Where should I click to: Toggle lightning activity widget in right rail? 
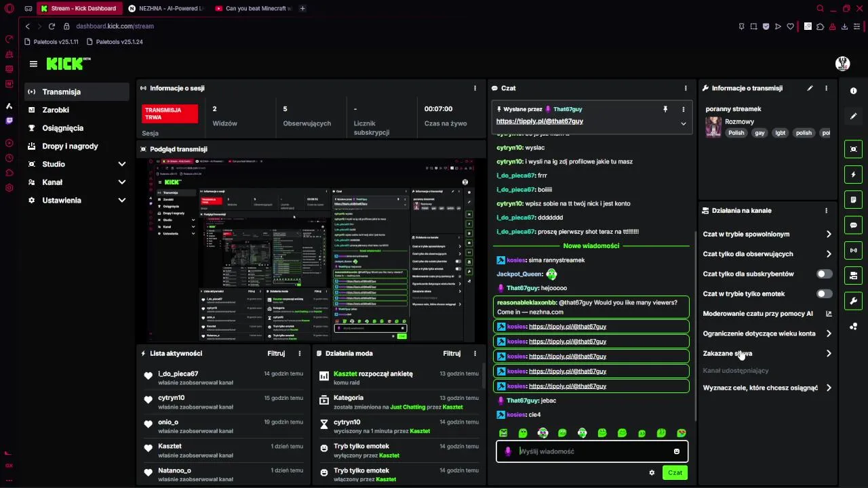pos(853,174)
